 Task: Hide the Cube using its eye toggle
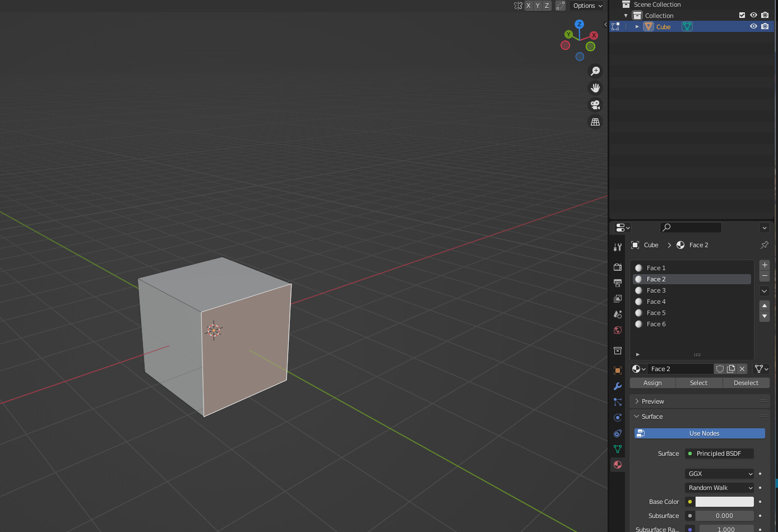pos(753,26)
